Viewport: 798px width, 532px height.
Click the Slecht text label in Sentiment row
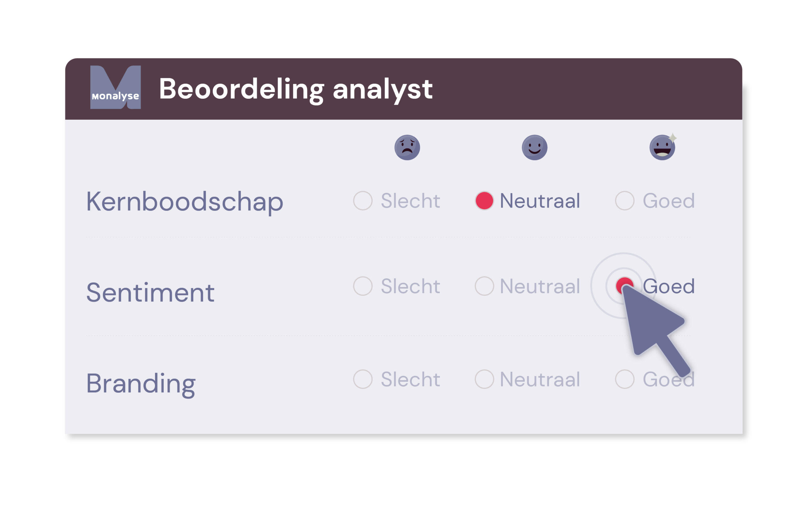pos(411,286)
